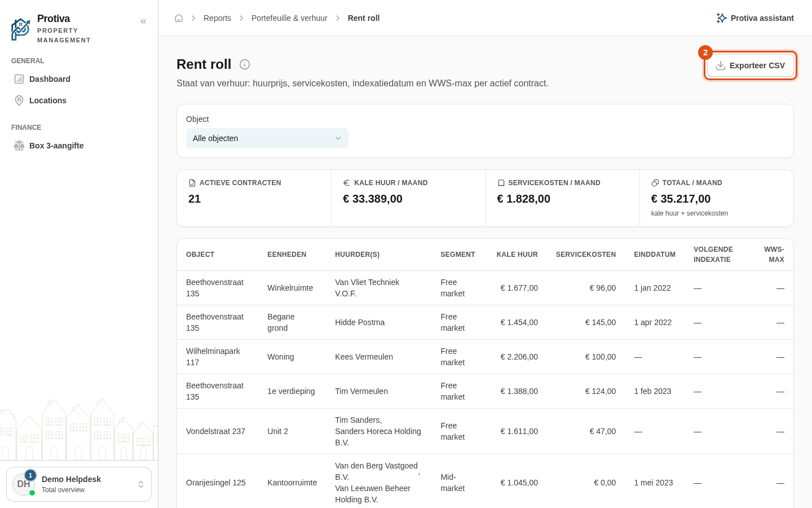Export the rent roll as CSV
The height and width of the screenshot is (508, 812).
click(x=751, y=65)
